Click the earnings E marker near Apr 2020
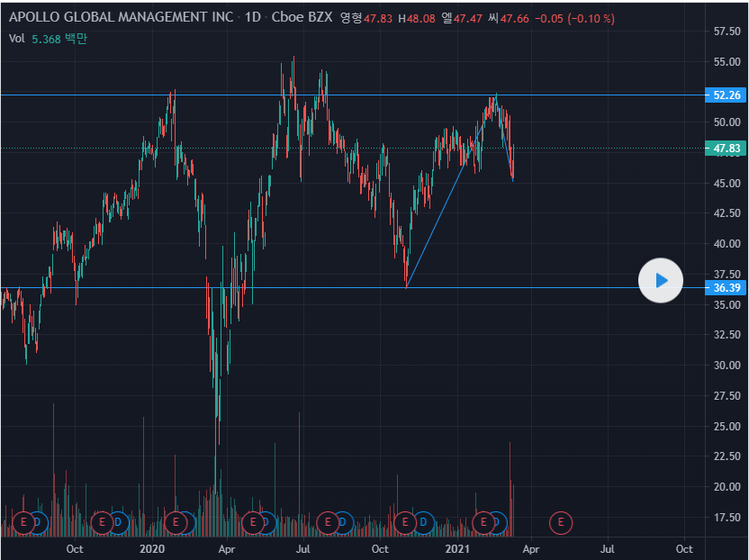Viewport: 749px width, 560px height. coord(254,521)
